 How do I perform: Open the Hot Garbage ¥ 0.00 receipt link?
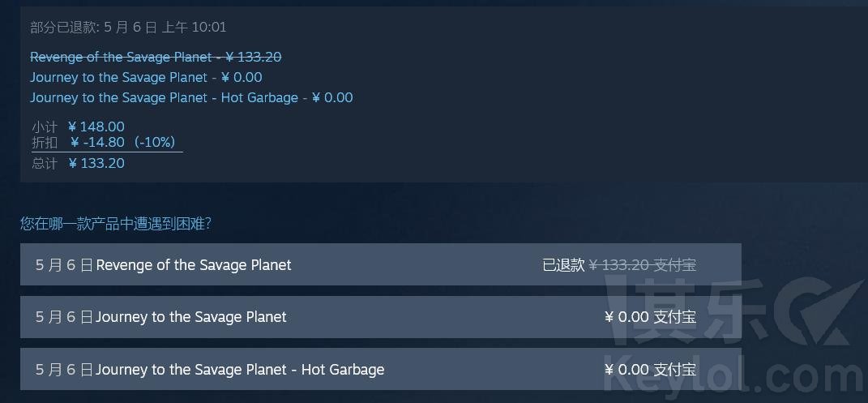click(x=191, y=98)
